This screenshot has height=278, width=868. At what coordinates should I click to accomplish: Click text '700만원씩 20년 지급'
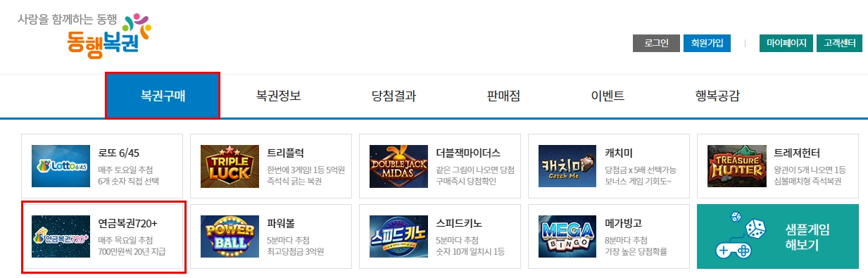pos(132,251)
